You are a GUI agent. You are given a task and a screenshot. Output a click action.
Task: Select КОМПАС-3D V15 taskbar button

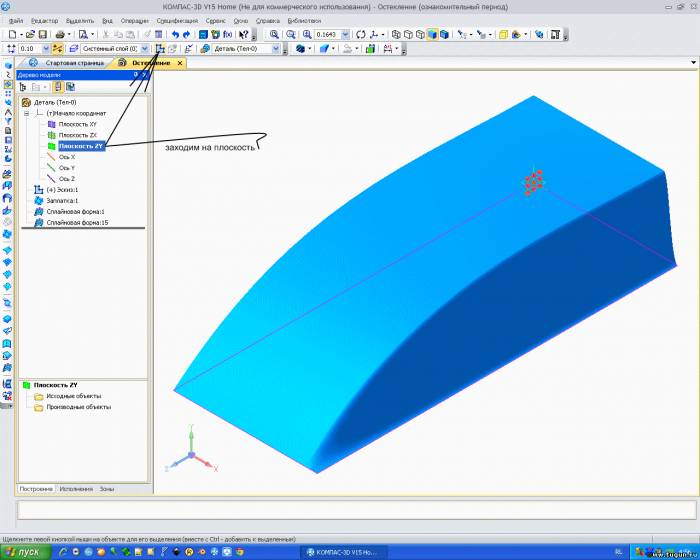pyautogui.click(x=342, y=552)
